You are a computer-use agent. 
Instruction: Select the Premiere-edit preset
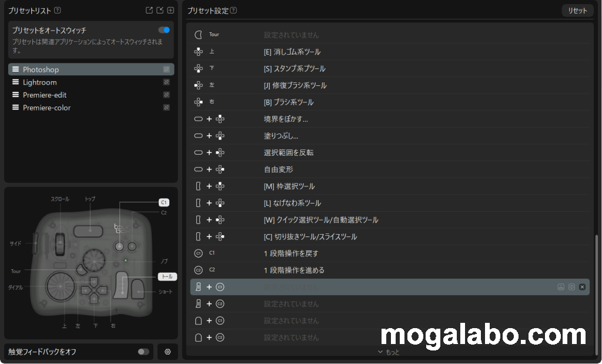47,95
